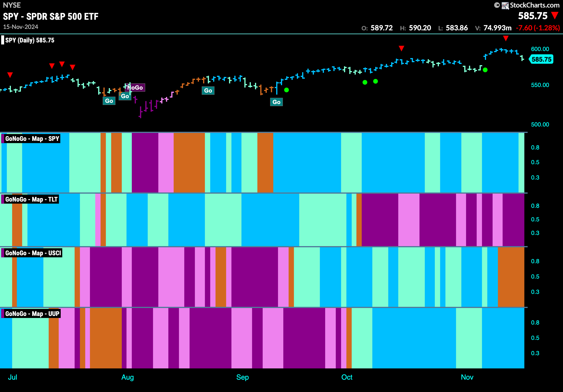Screen dimensions: 563x392
Task: Click the Jul label on time axis
Action: pyautogui.click(x=13, y=377)
